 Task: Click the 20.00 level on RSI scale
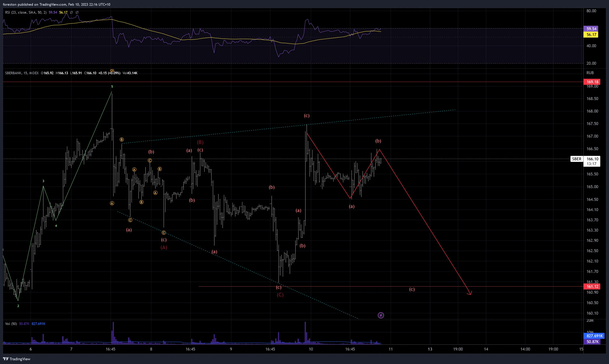coord(591,63)
